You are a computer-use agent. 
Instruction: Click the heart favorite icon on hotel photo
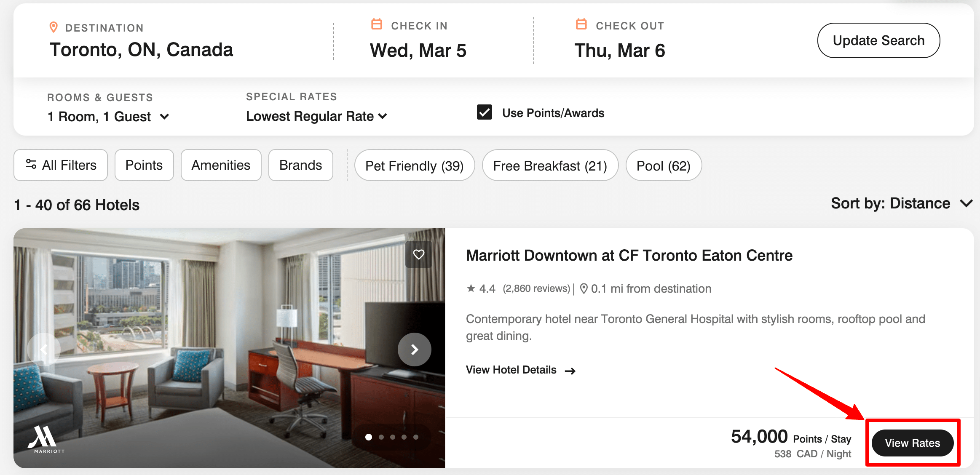[x=418, y=254]
